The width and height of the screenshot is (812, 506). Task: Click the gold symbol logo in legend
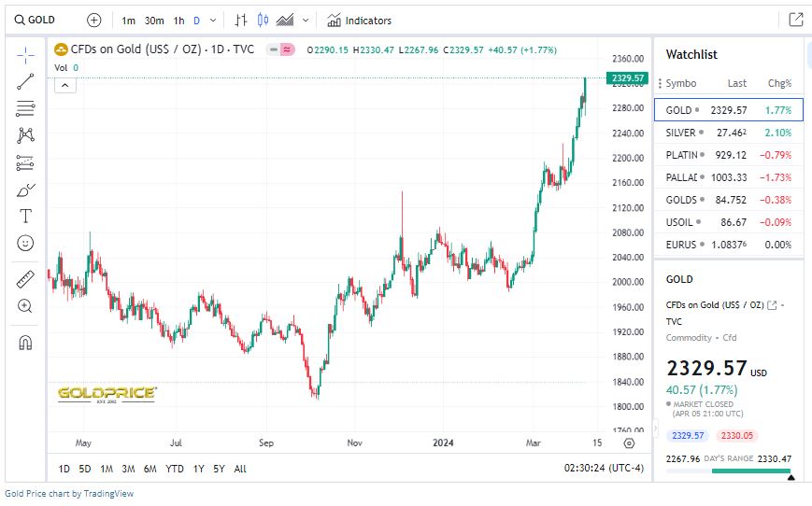tap(61, 49)
